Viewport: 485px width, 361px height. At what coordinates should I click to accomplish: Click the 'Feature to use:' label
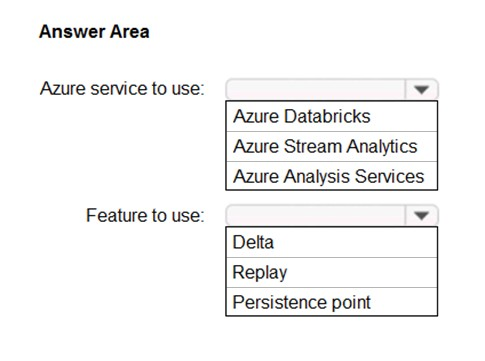(x=145, y=215)
